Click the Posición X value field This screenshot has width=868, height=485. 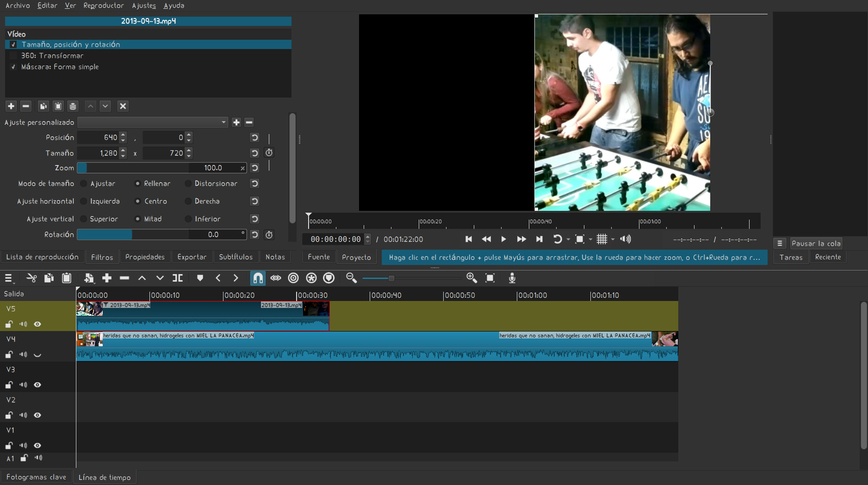pos(98,137)
